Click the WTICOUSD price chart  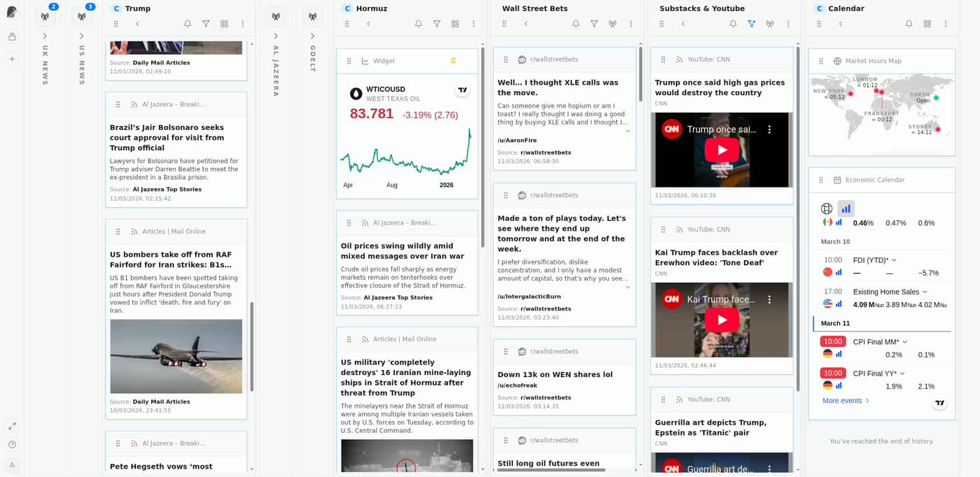[407, 152]
